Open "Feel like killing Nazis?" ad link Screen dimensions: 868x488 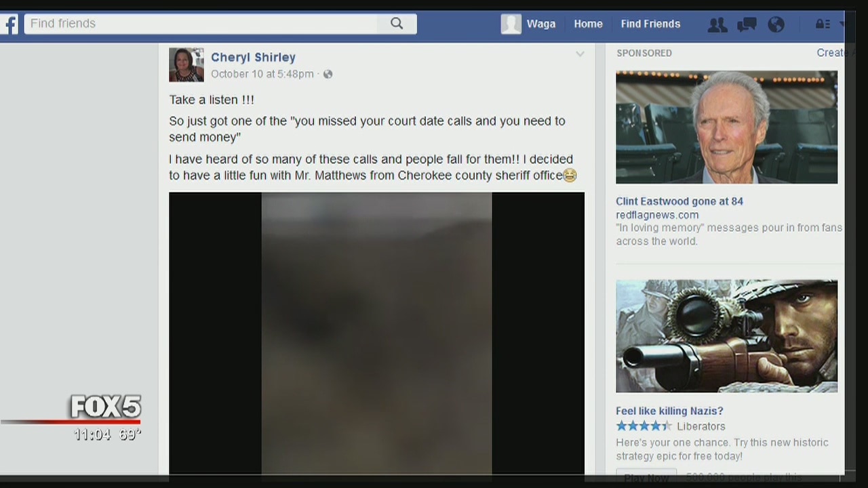(669, 411)
